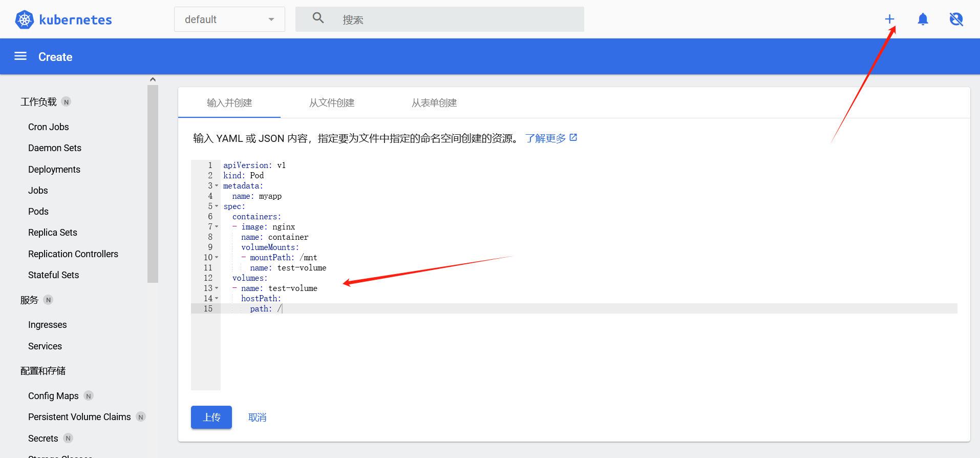
Task: Toggle the hamburger navigation menu
Action: 20,56
